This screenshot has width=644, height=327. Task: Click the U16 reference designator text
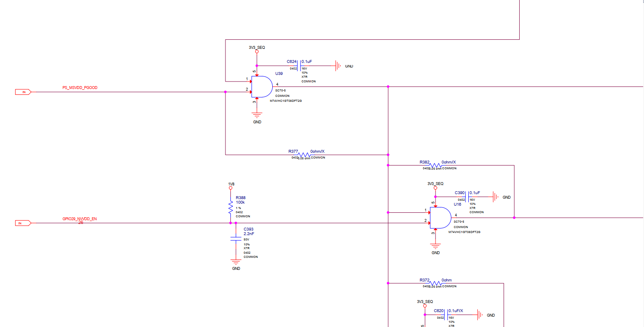[458, 204]
